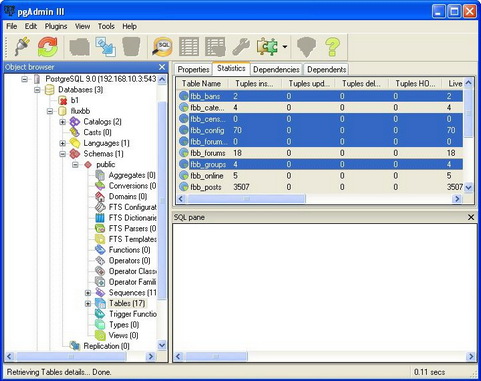Screen dimensions: 481x381
Task: Sort by Tuples inserted column header
Action: 255,84
